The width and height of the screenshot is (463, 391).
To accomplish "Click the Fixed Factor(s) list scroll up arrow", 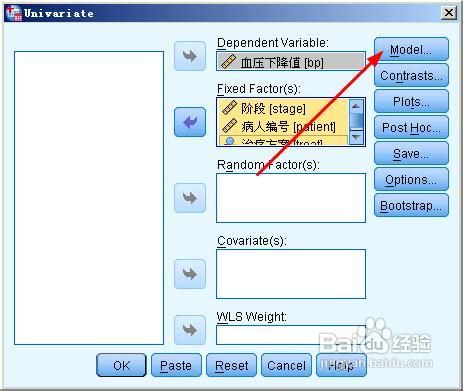I will (356, 106).
